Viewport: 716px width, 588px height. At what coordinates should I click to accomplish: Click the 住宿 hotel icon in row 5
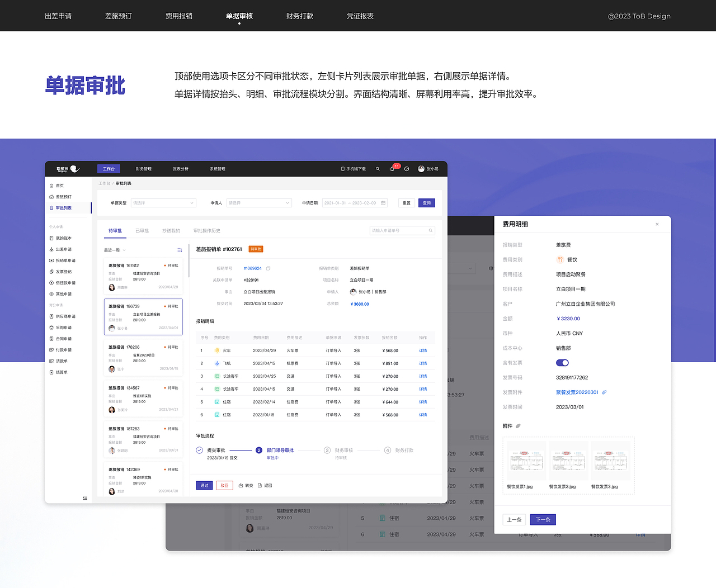coord(218,402)
